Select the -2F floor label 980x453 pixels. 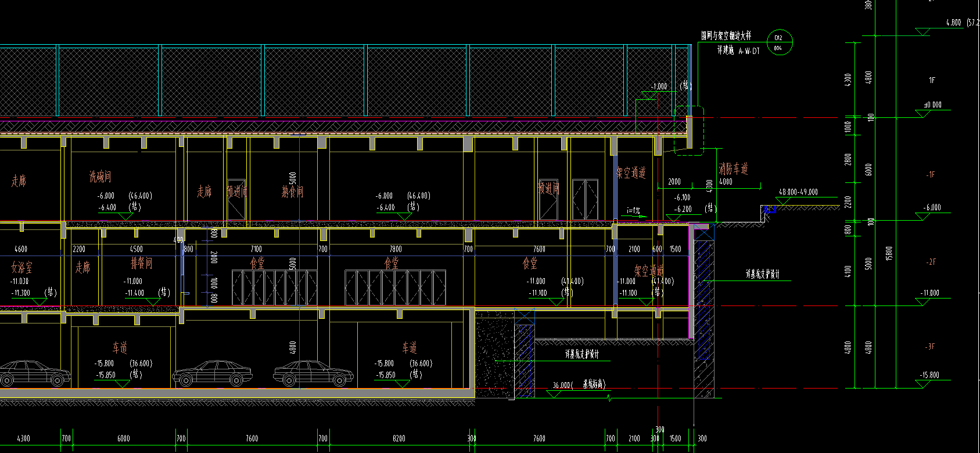(x=931, y=262)
